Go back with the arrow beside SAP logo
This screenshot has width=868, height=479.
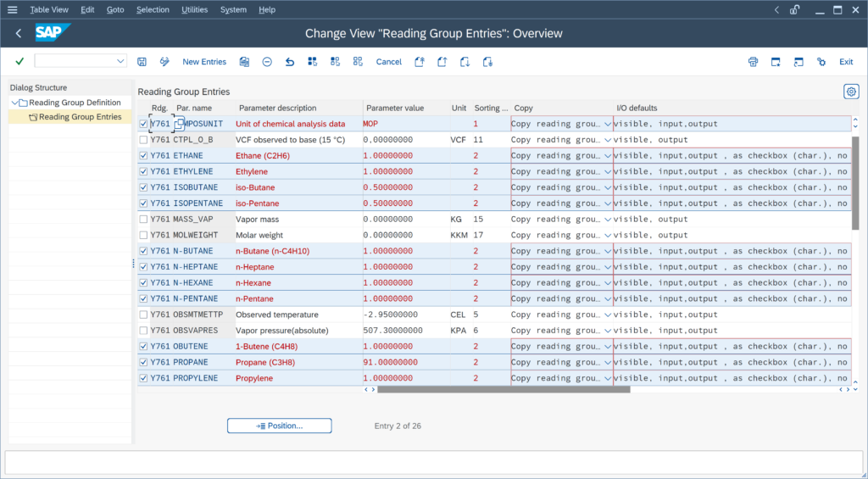19,33
